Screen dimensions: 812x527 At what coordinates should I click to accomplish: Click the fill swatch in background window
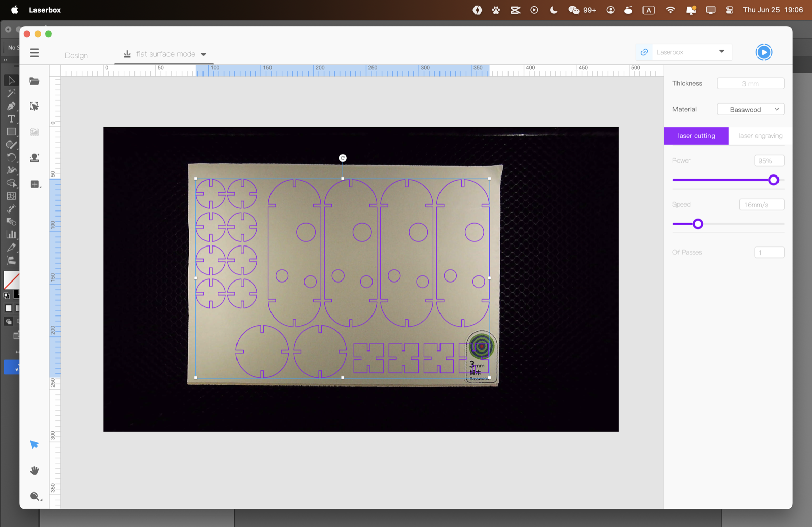[x=11, y=280]
